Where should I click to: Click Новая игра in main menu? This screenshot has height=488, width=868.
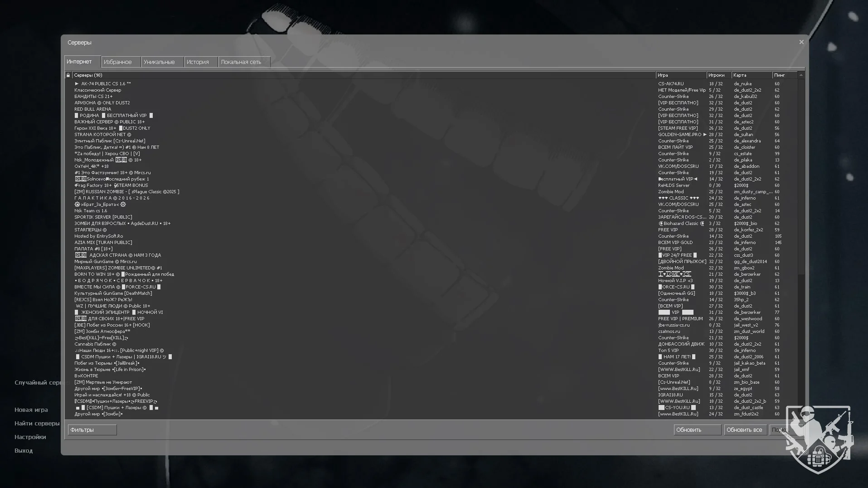tap(31, 410)
